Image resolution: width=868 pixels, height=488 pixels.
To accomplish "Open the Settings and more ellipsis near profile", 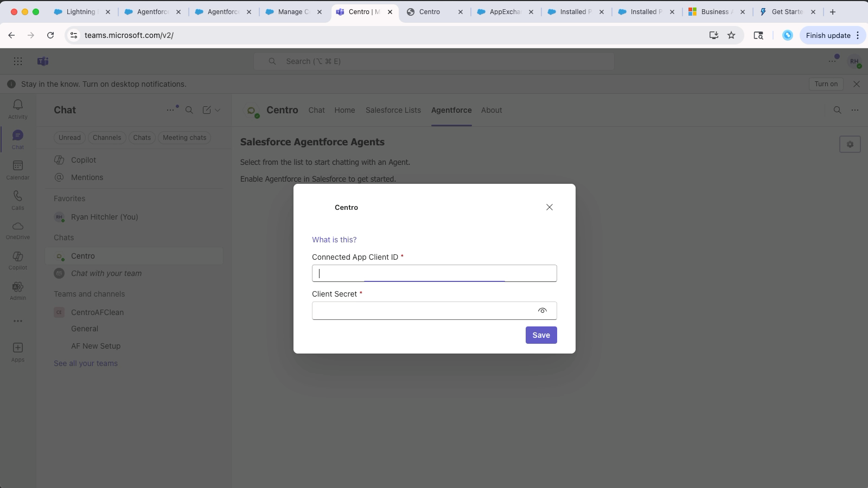I will [x=833, y=61].
